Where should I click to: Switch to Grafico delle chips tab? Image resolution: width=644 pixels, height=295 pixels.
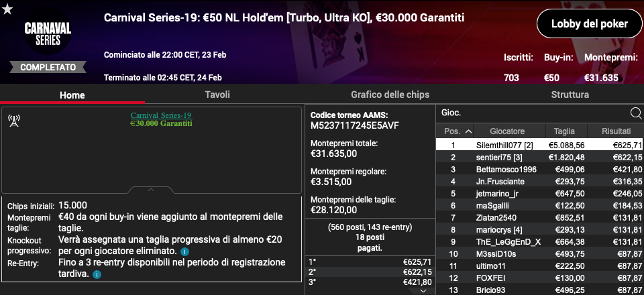coord(390,95)
